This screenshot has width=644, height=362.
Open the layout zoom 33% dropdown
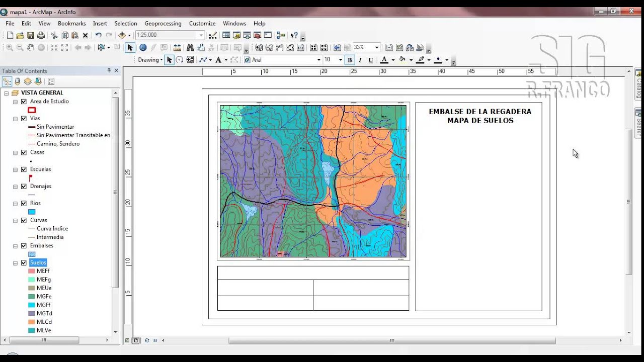point(376,47)
